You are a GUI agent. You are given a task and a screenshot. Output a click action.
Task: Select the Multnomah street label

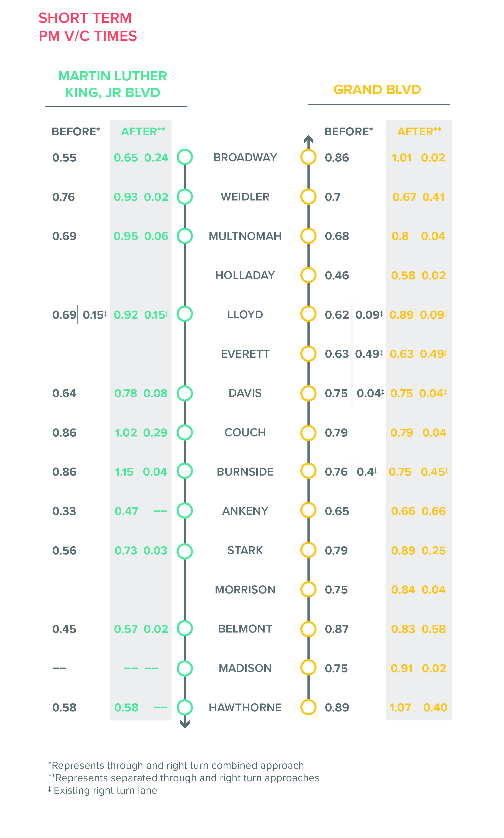pos(245,236)
